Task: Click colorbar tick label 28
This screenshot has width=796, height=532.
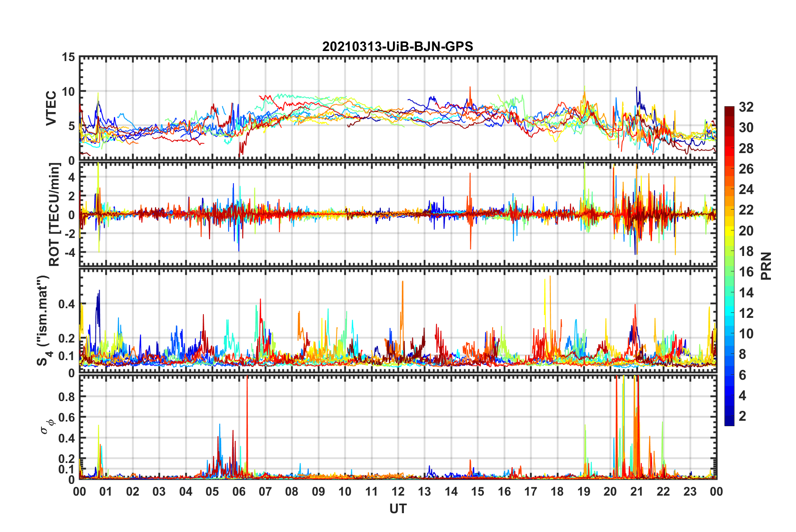Action: [746, 148]
